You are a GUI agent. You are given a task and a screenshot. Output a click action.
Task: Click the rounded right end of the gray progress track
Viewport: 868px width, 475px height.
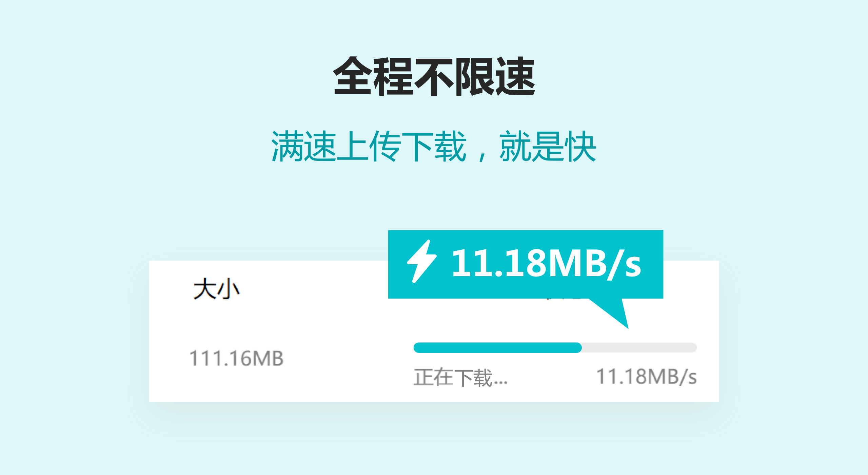693,348
